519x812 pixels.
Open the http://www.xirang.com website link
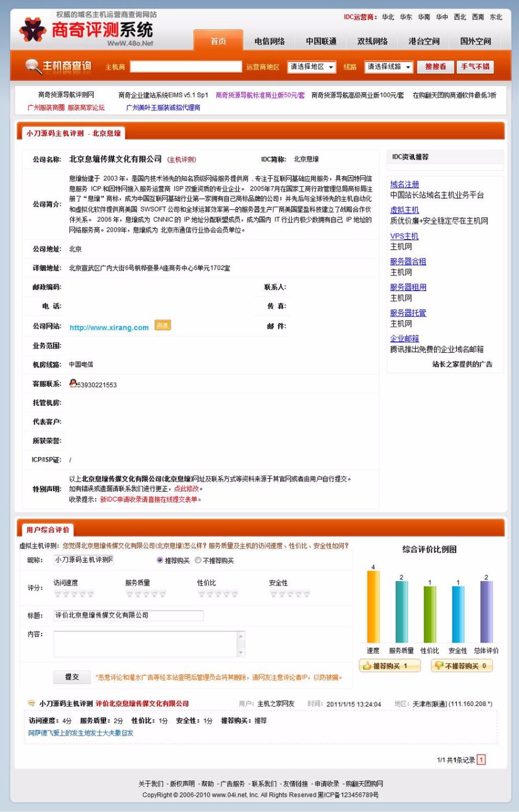[109, 327]
